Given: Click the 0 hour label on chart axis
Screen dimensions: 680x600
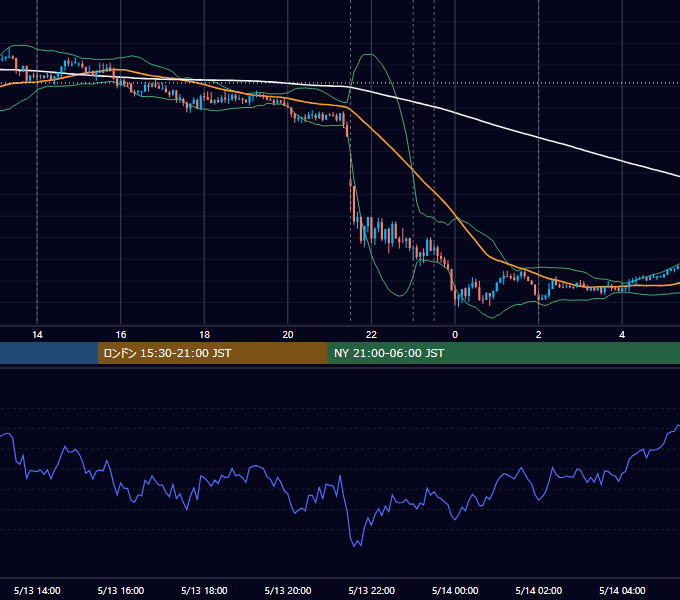Looking at the screenshot, I should 455,335.
